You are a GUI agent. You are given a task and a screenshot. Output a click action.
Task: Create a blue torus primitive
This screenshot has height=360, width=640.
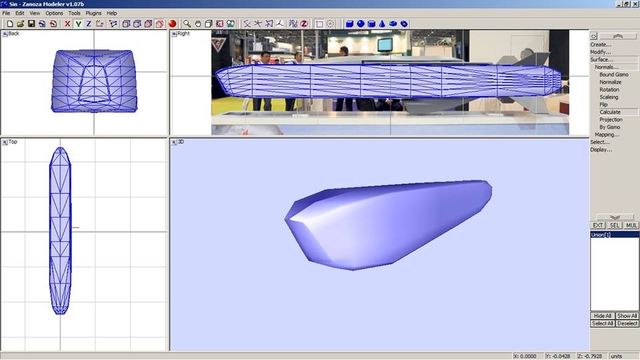[x=393, y=24]
